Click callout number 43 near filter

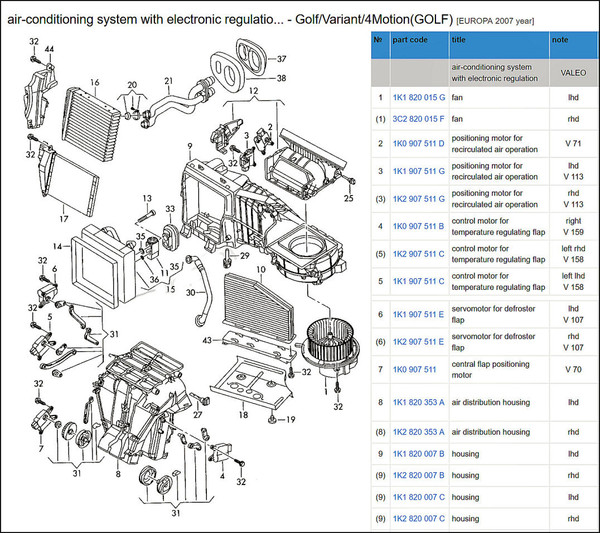click(206, 343)
